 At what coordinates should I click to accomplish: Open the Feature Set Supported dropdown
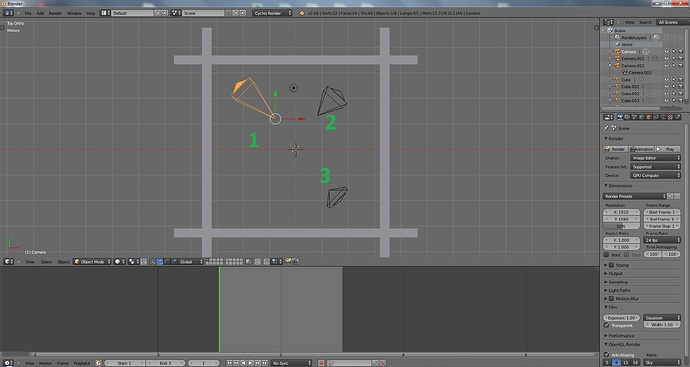655,167
